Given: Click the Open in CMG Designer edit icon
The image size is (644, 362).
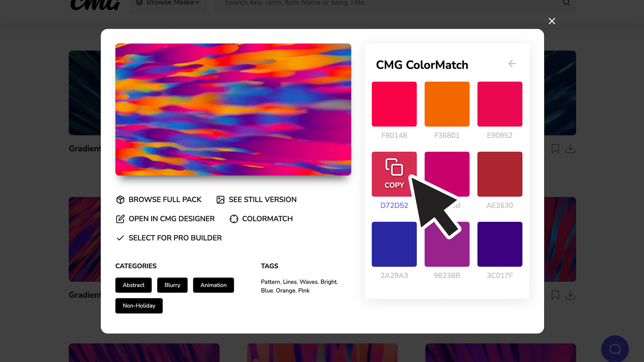Looking at the screenshot, I should coord(120,219).
